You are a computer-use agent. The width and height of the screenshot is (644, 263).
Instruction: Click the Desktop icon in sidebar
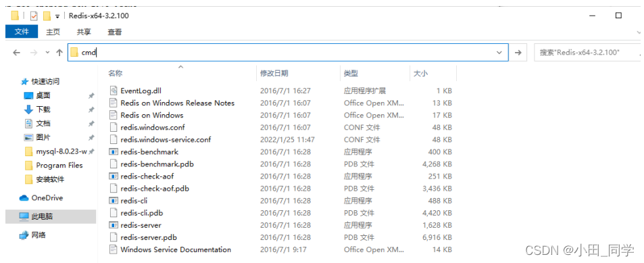coord(28,96)
